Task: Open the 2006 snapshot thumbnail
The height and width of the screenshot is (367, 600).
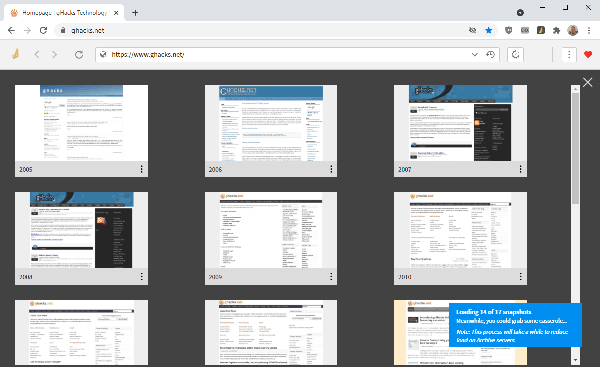Action: pos(271,123)
